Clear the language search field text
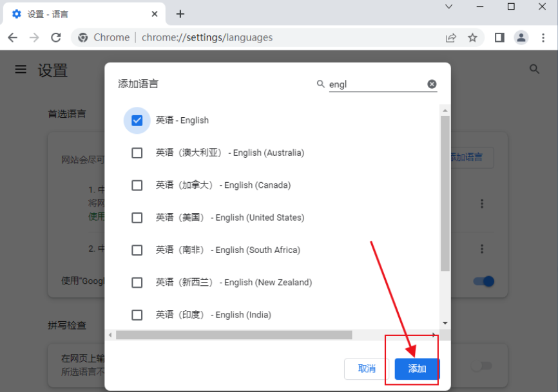558x392 pixels. pos(432,84)
